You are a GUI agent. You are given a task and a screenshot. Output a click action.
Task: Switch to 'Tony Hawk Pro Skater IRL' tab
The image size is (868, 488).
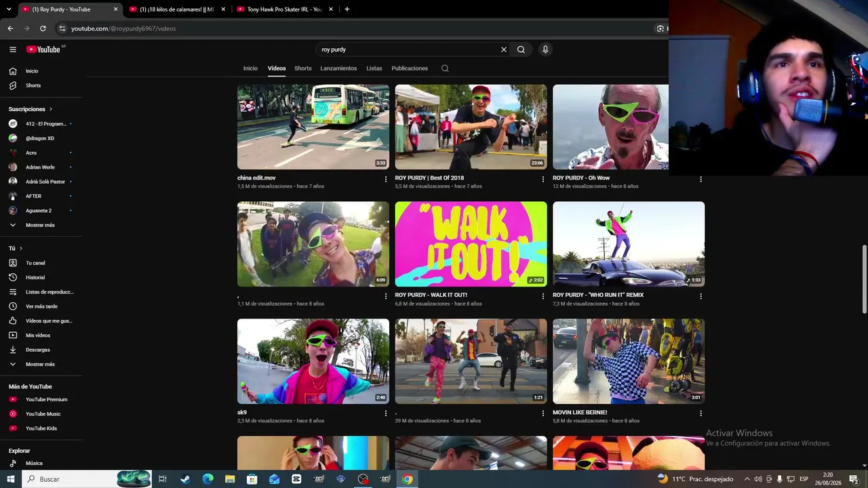285,9
